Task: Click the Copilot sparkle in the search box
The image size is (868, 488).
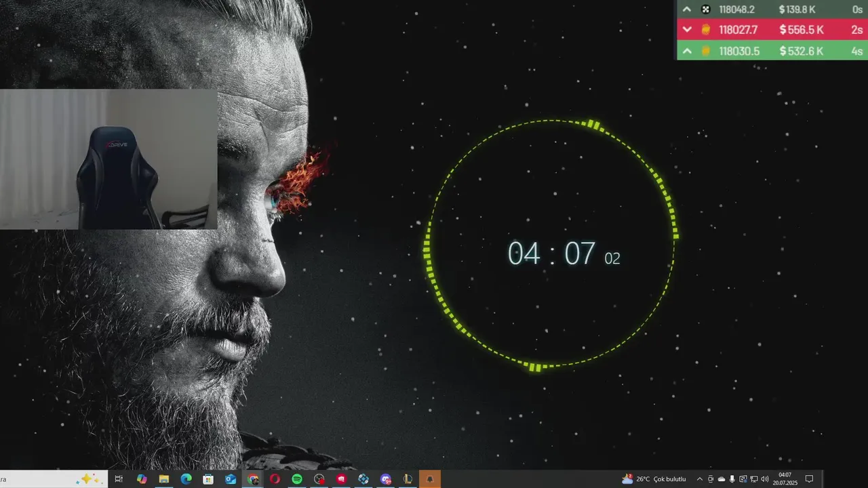Action: pos(90,479)
